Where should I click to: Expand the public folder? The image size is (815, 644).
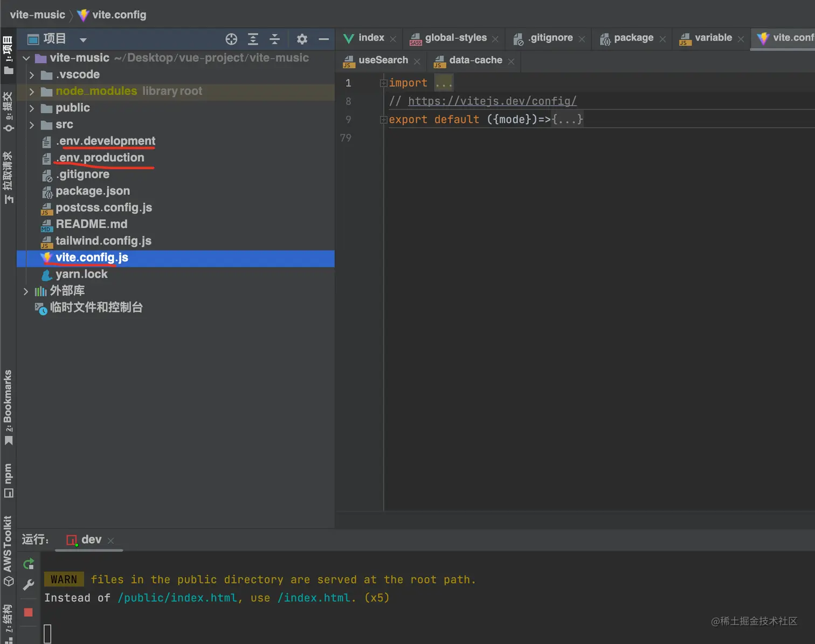32,108
